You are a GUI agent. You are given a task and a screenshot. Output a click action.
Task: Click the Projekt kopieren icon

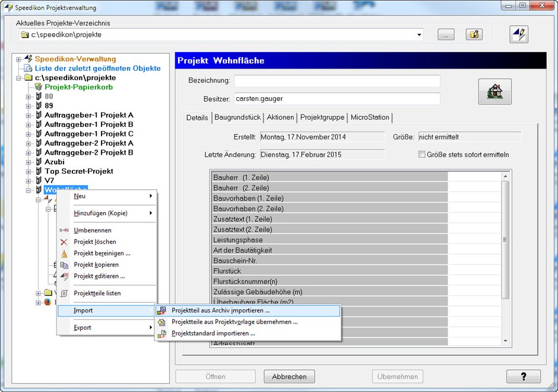[64, 264]
